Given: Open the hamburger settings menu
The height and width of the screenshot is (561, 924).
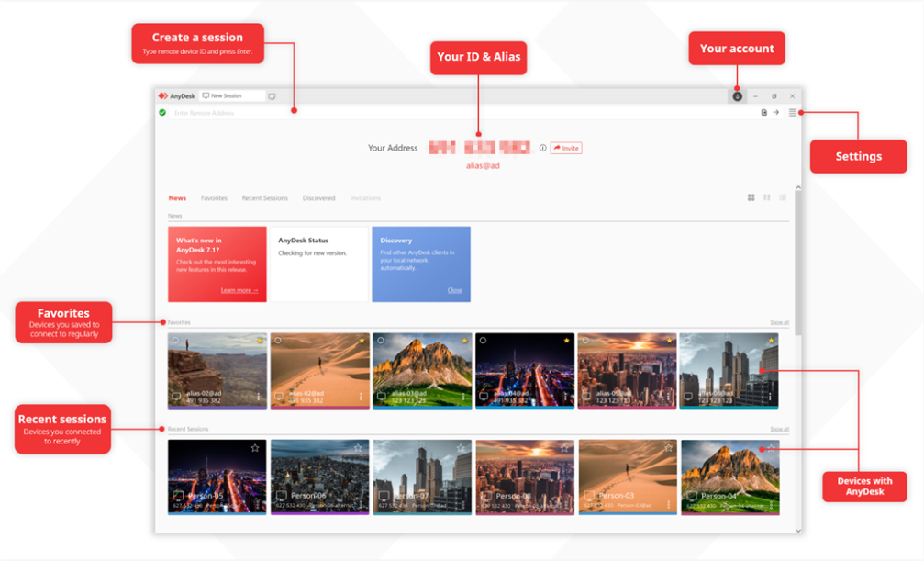Looking at the screenshot, I should tap(792, 112).
